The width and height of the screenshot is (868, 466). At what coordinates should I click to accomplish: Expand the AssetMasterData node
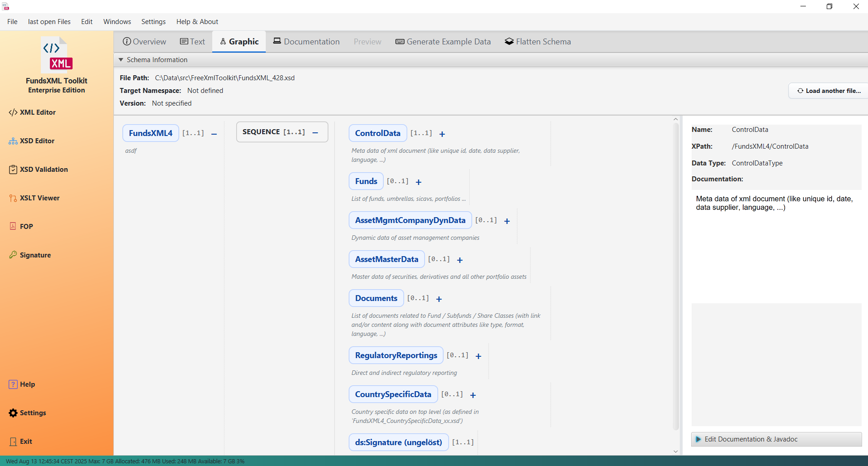click(x=460, y=260)
